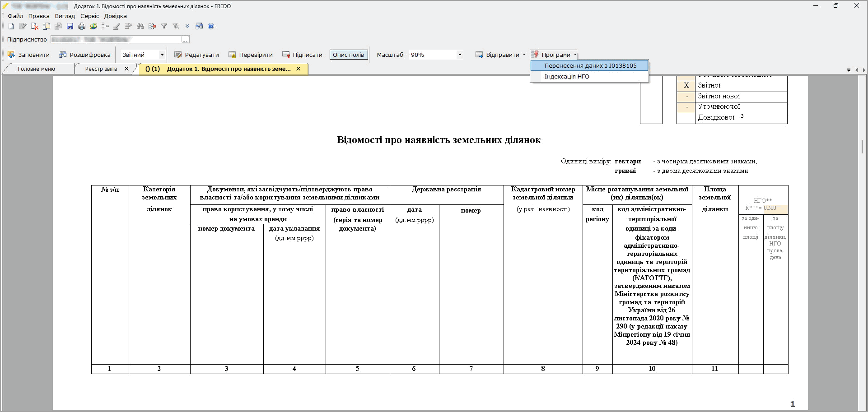868x412 pixels.
Task: Switch to the Реєстр звітів tab
Action: coord(101,69)
